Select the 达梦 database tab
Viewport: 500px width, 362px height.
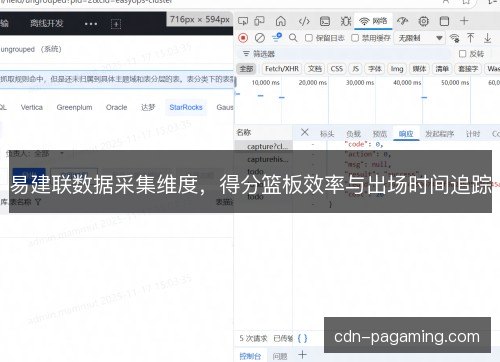(x=148, y=107)
